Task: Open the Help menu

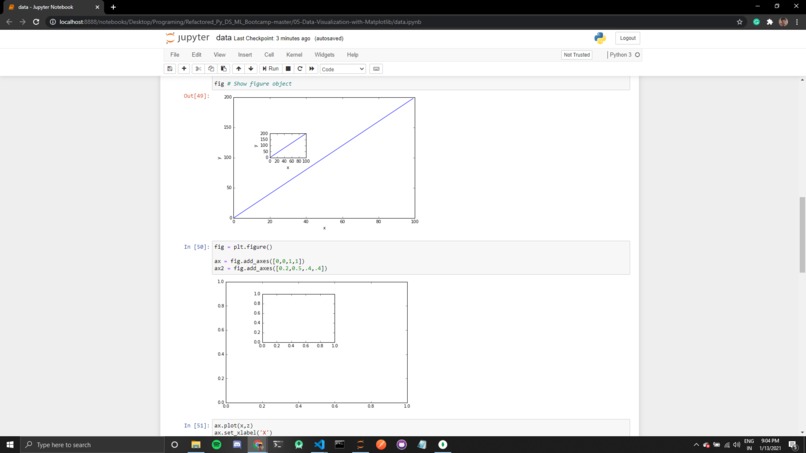Action: tap(352, 55)
